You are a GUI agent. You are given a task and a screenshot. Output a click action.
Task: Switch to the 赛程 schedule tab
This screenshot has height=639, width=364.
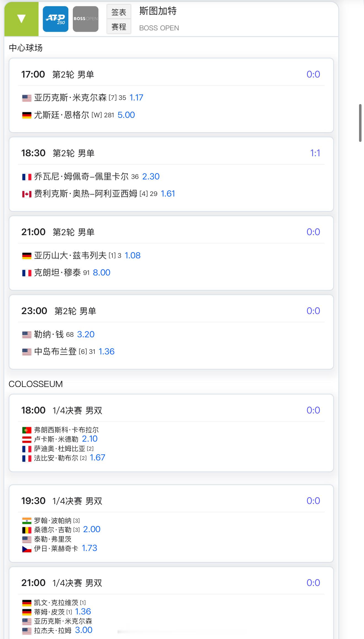point(119,27)
